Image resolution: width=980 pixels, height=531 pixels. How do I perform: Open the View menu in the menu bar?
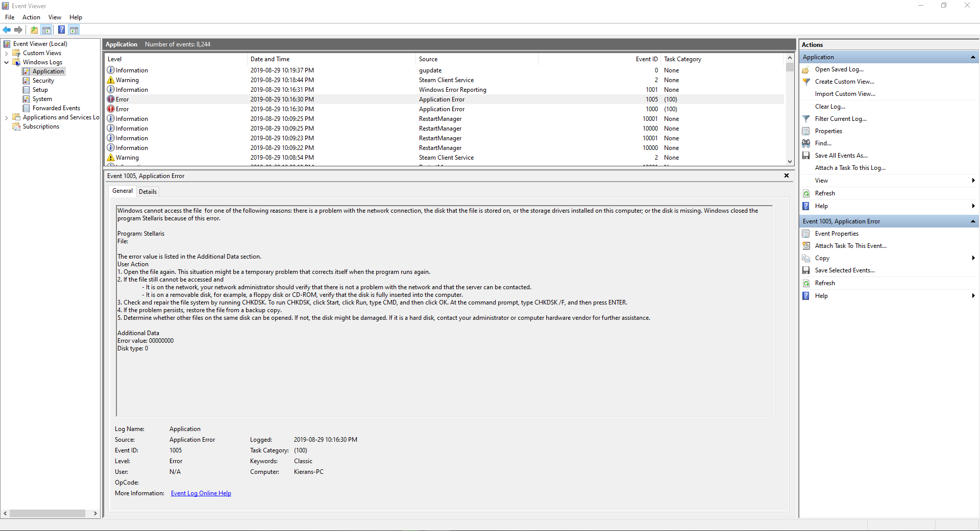point(55,17)
